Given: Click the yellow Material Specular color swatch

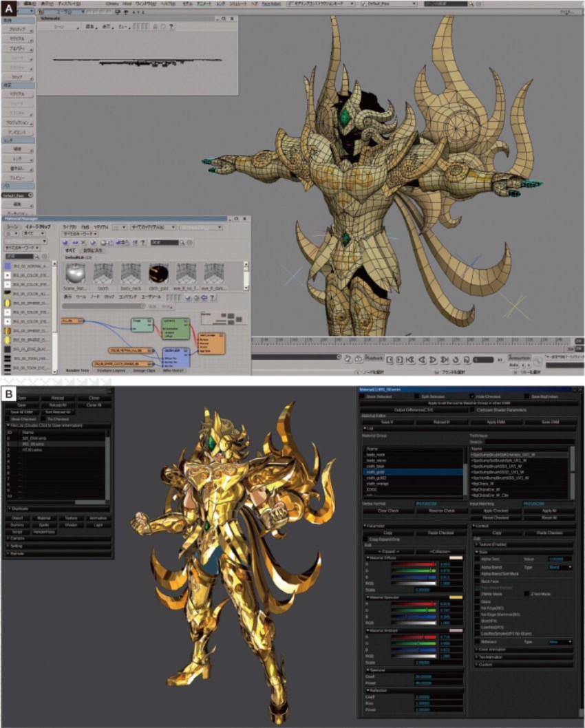Looking at the screenshot, I should [x=456, y=597].
